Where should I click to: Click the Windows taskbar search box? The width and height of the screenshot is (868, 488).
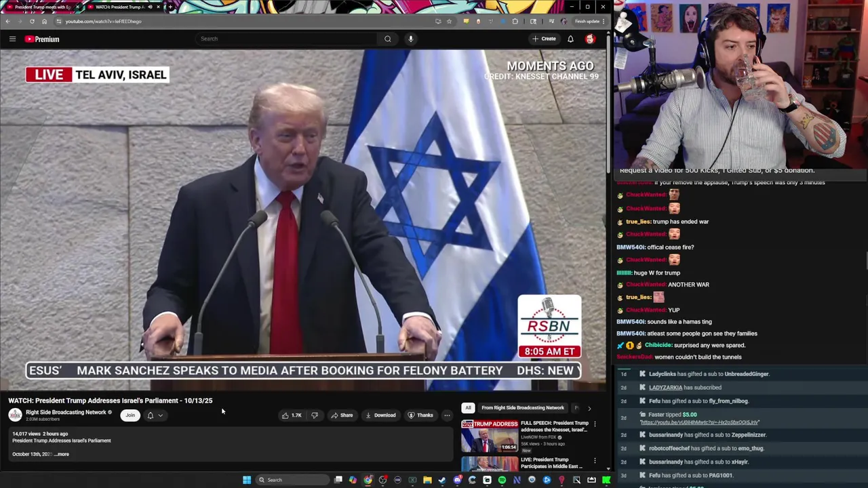point(292,480)
